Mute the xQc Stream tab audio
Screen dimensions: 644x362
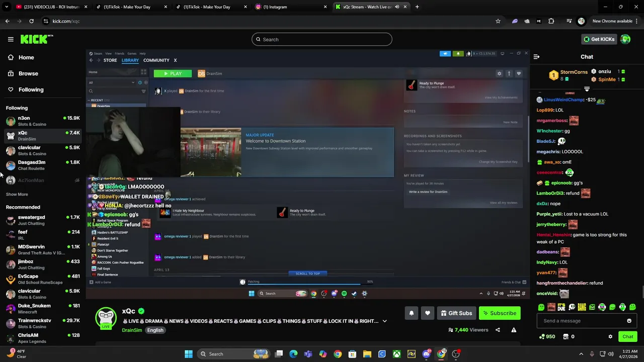tap(397, 7)
